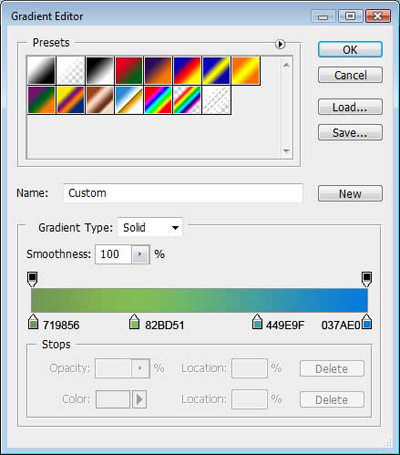
Task: Select the 82BD51 color stop
Action: click(134, 322)
